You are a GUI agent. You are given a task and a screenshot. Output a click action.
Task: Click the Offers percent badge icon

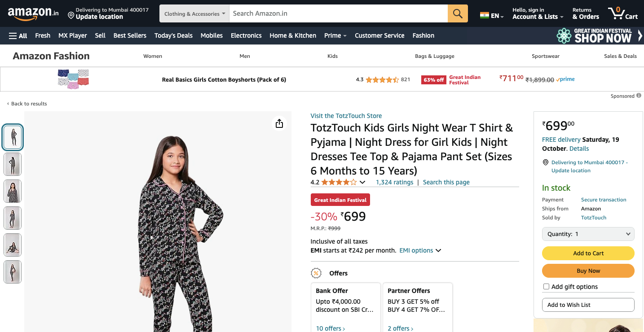point(316,273)
